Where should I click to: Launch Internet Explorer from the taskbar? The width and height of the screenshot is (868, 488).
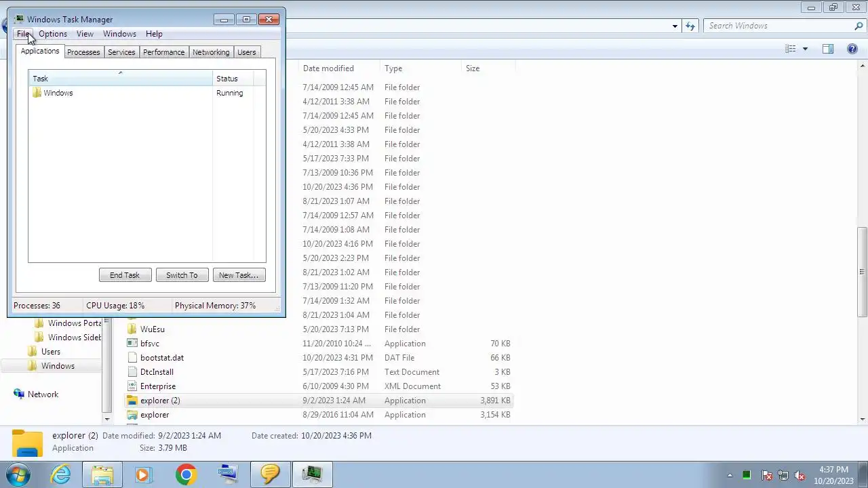(61, 474)
